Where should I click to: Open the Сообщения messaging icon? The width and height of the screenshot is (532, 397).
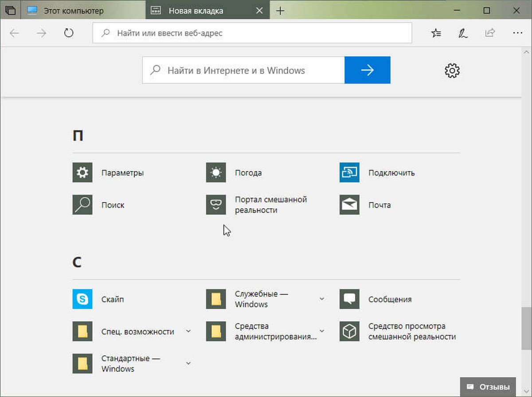[x=349, y=299]
